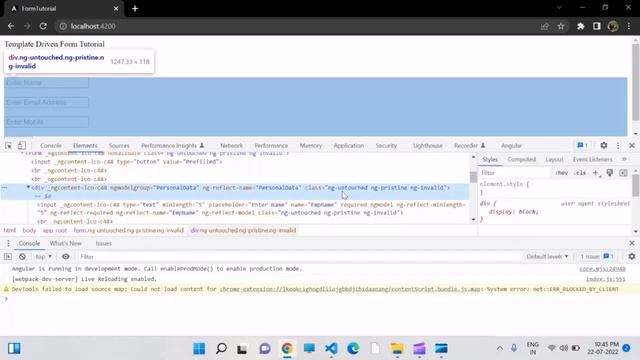Toggle the device toolbar in DevTools
The height and width of the screenshot is (360, 640).
(x=22, y=145)
